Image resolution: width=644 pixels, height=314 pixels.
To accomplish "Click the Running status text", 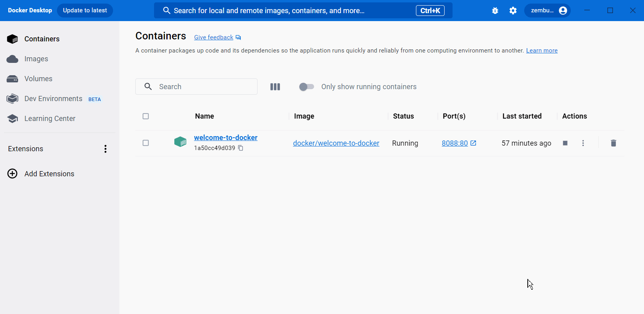I will click(405, 143).
